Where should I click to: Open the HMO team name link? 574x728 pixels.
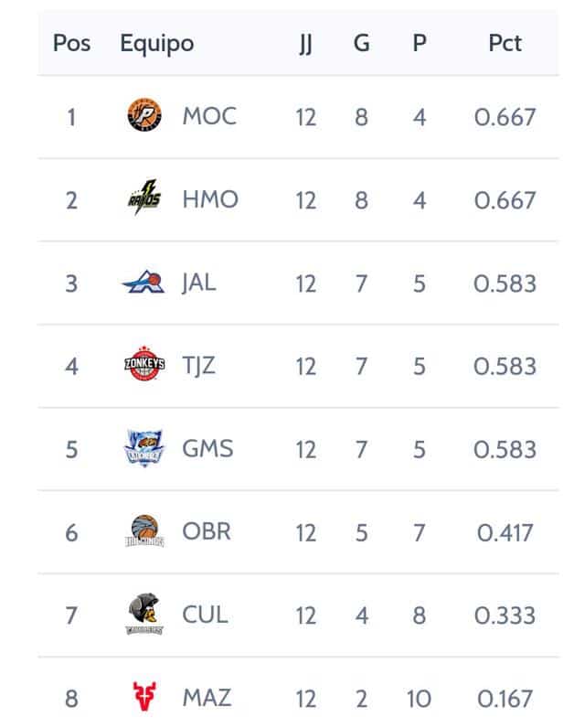[210, 199]
